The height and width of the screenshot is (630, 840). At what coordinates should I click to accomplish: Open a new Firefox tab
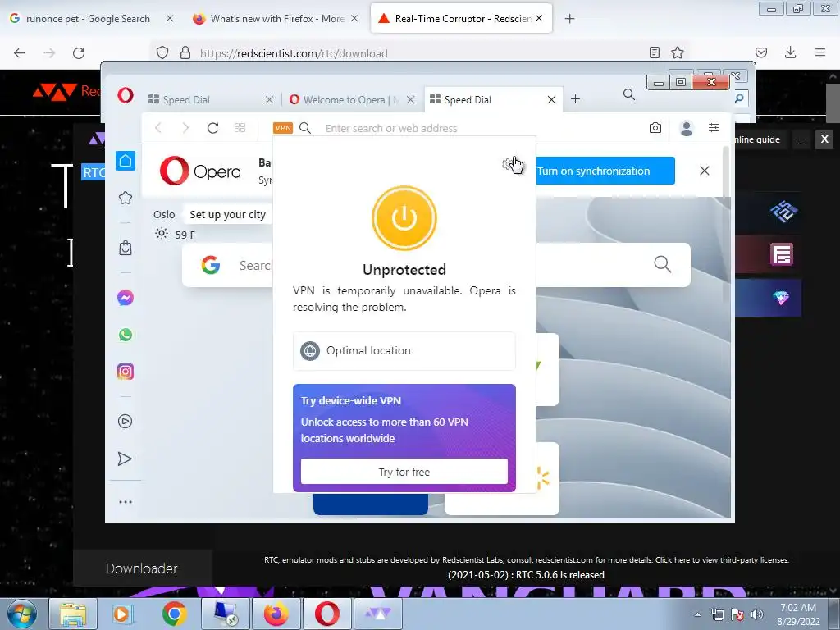570,19
